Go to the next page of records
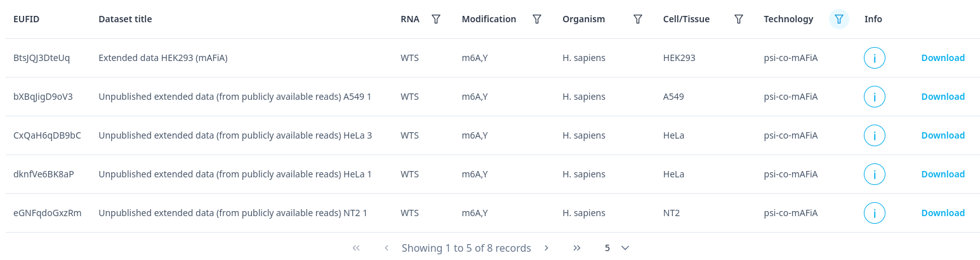980x260 pixels. 546,248
